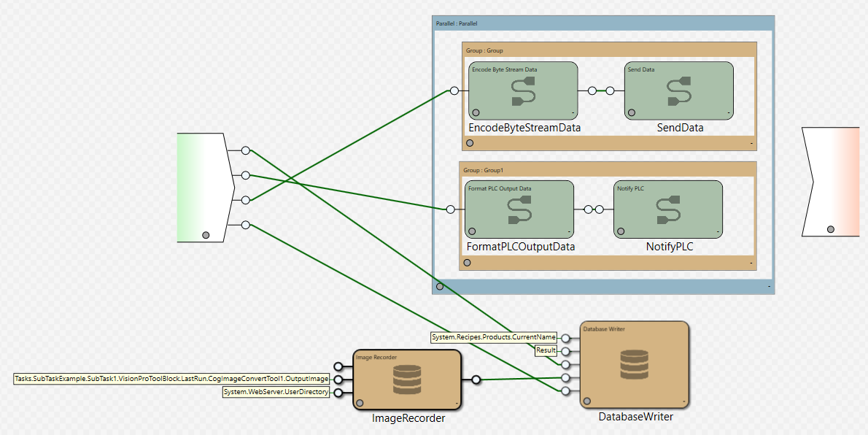
Task: Select the Image Recorder output pin
Action: pyautogui.click(x=476, y=380)
